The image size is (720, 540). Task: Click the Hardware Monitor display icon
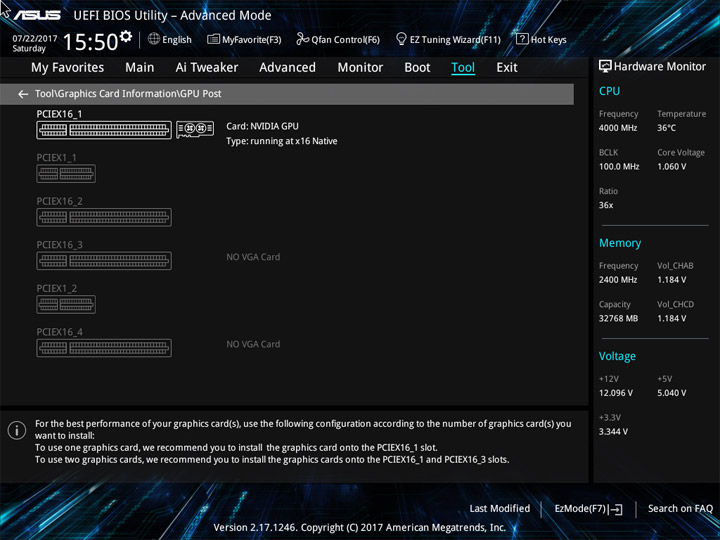click(605, 67)
